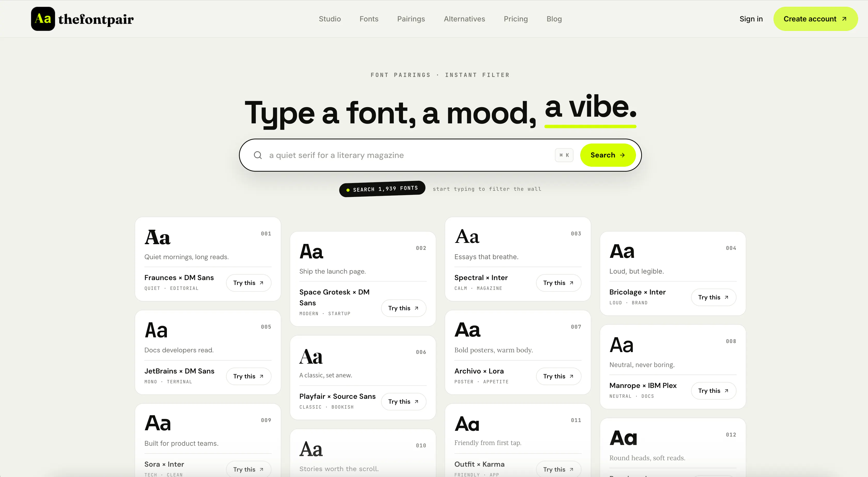
Task: Click the Aa specimen on card 002
Action: click(311, 251)
